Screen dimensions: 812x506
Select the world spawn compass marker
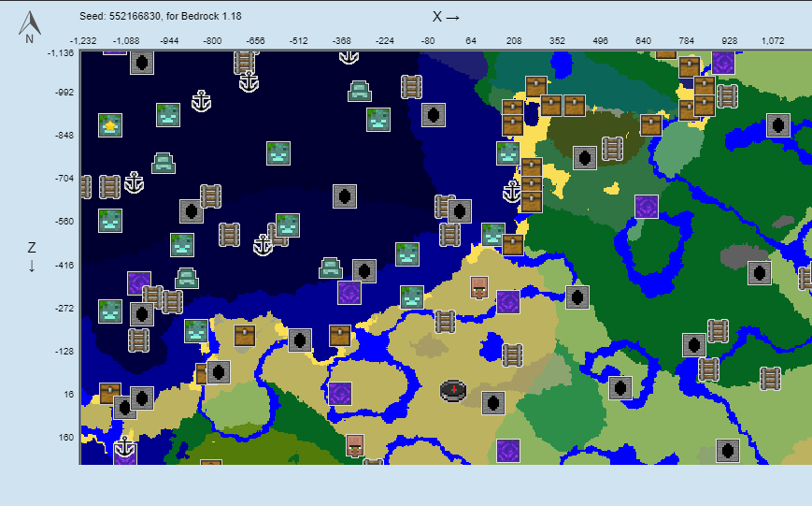pos(453,391)
